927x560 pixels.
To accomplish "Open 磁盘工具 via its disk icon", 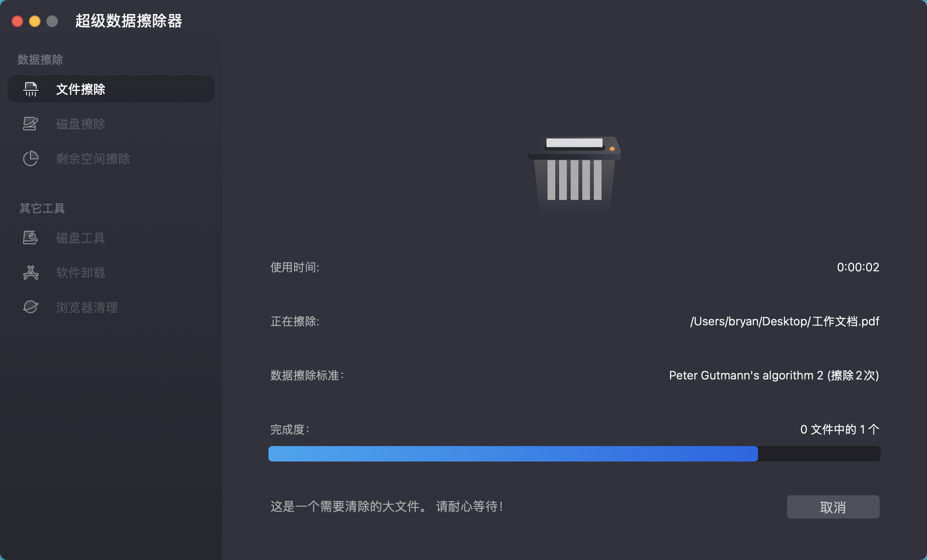I will click(30, 238).
